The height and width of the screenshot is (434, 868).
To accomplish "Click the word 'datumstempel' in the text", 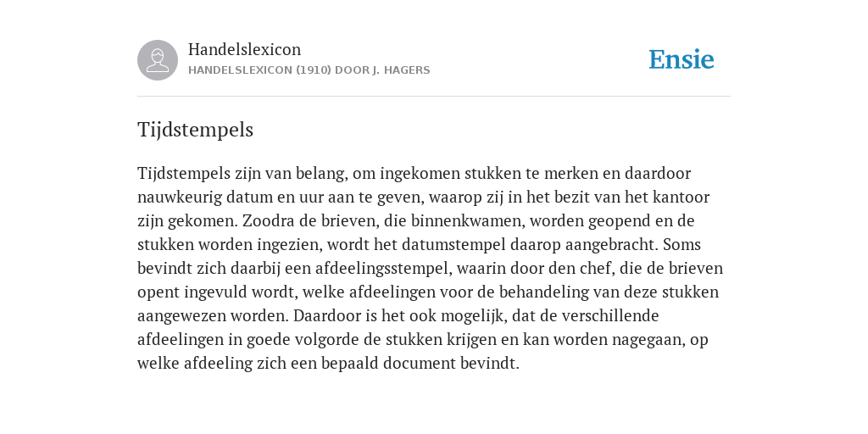I will 453,245.
